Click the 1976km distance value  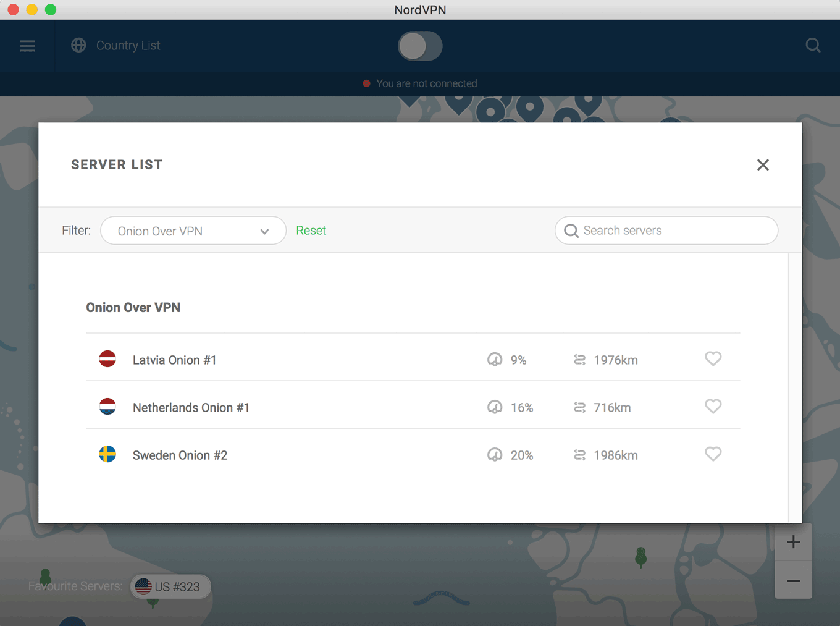coord(616,360)
